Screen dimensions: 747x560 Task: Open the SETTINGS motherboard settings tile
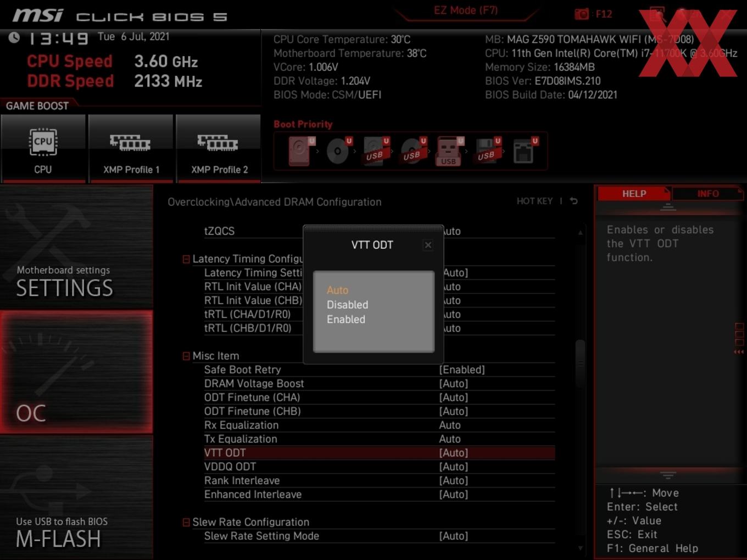coord(76,247)
